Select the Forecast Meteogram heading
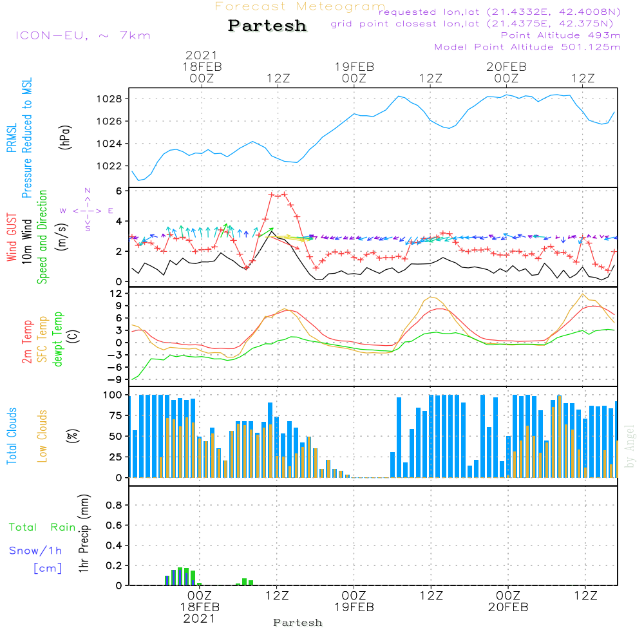Image resolution: width=644 pixels, height=644 pixels. [300, 6]
